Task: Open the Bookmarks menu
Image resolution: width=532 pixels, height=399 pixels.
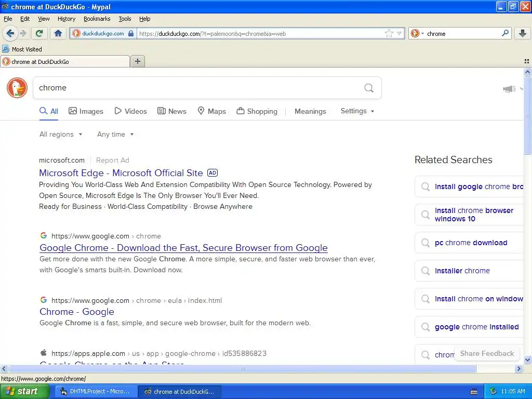Action: pyautogui.click(x=97, y=19)
